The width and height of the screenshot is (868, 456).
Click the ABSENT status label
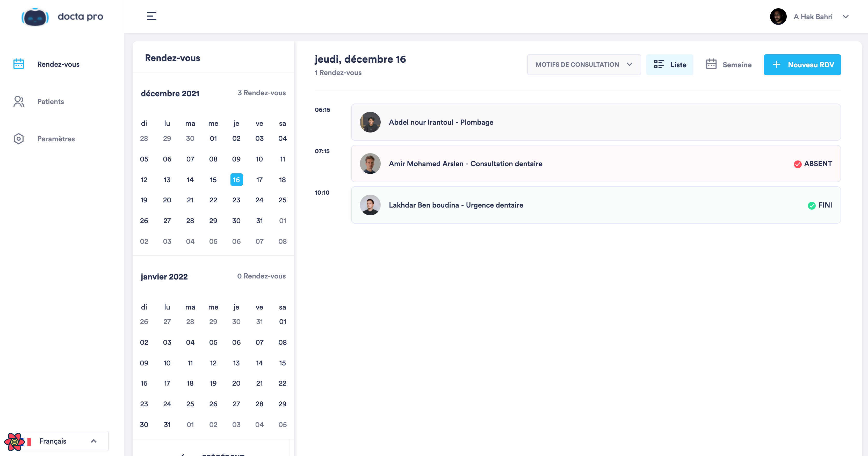coord(818,164)
